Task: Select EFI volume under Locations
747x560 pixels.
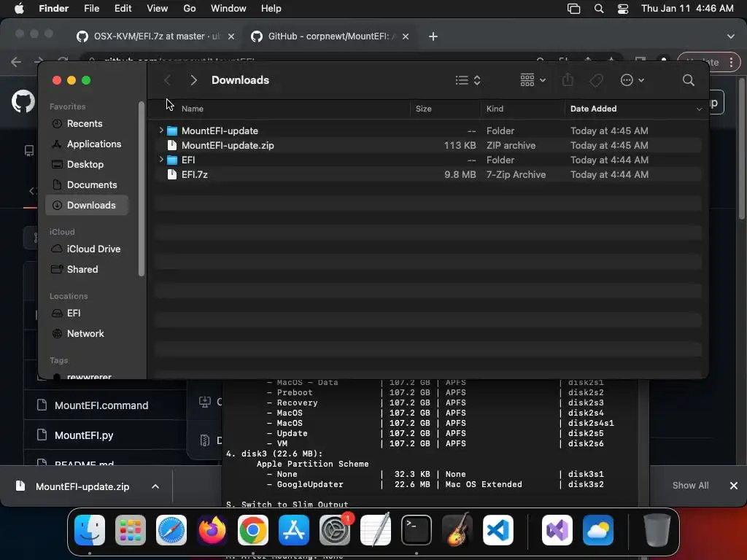Action: [74, 314]
